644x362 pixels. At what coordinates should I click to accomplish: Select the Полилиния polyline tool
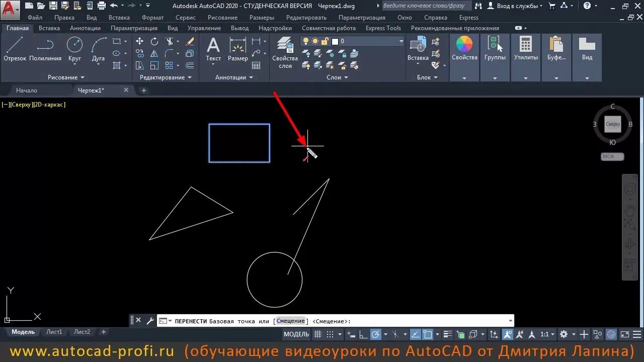(x=45, y=49)
